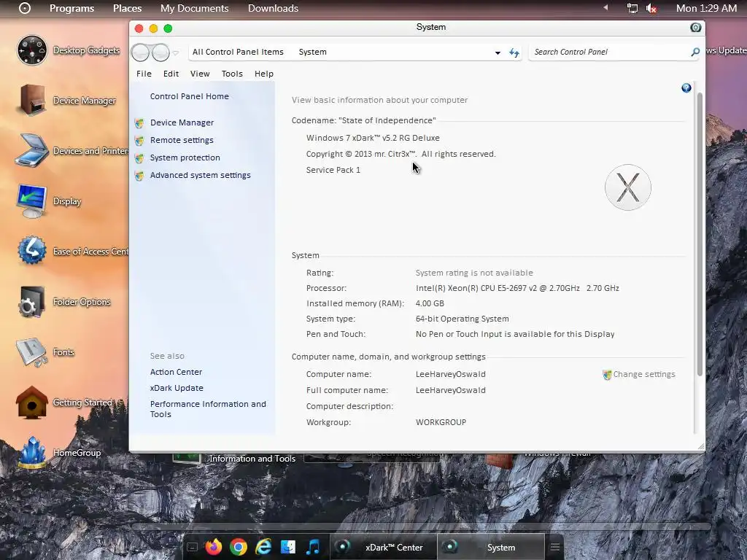Click Change settings link
The height and width of the screenshot is (560, 747).
click(x=644, y=374)
